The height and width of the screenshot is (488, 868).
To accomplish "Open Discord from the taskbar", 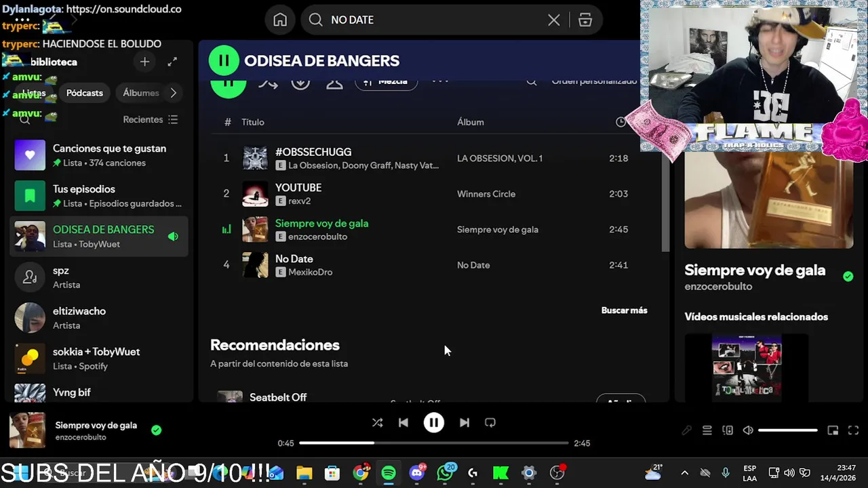I will (x=417, y=473).
